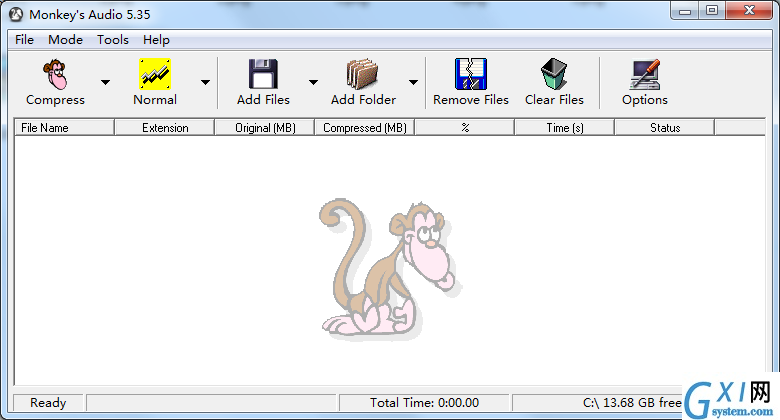Sort by the % column header

[465, 127]
